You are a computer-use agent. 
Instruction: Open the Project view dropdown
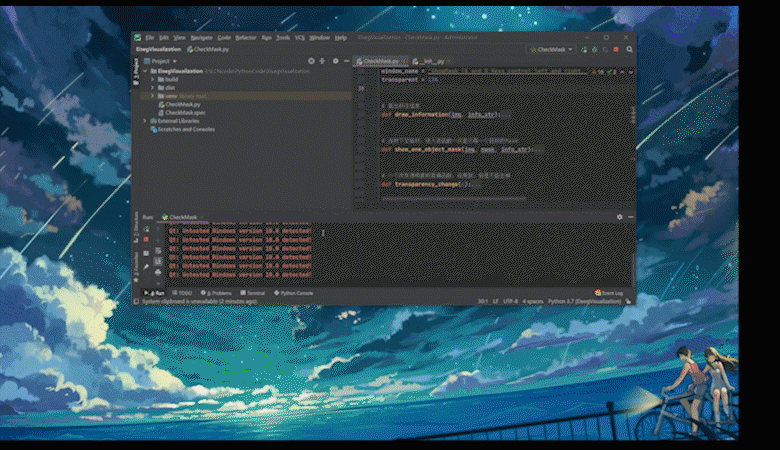click(x=160, y=61)
